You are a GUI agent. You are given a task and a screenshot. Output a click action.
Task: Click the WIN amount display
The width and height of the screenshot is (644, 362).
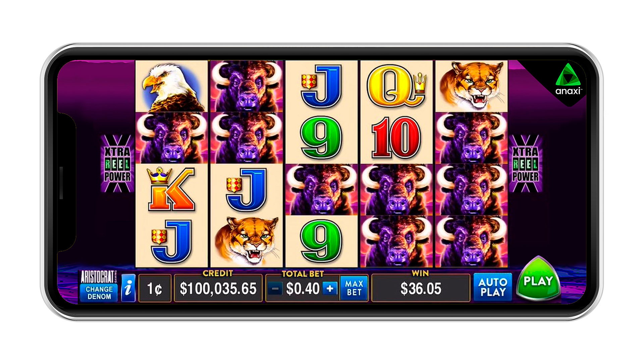tap(421, 288)
